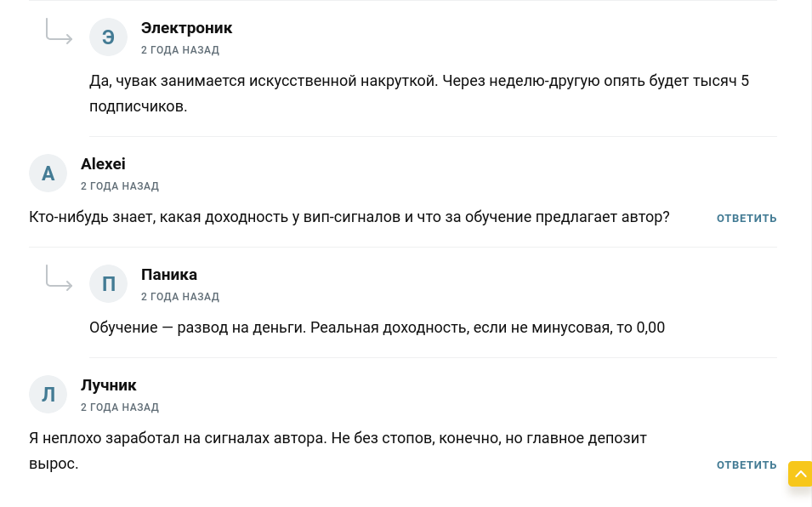Click the reply arrow beside Электроник's comment
The height and width of the screenshot is (507, 812).
[x=59, y=32]
